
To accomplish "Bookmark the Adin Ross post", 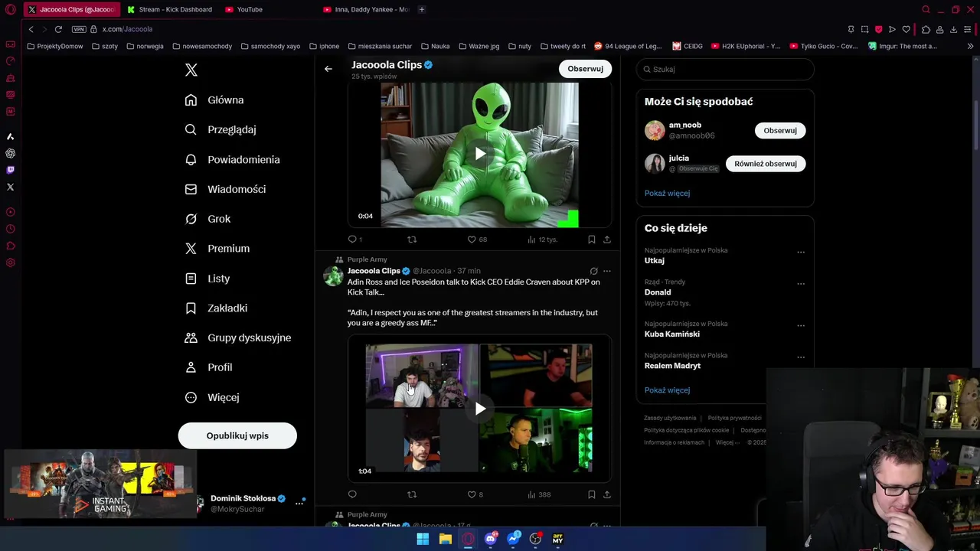I will [591, 494].
